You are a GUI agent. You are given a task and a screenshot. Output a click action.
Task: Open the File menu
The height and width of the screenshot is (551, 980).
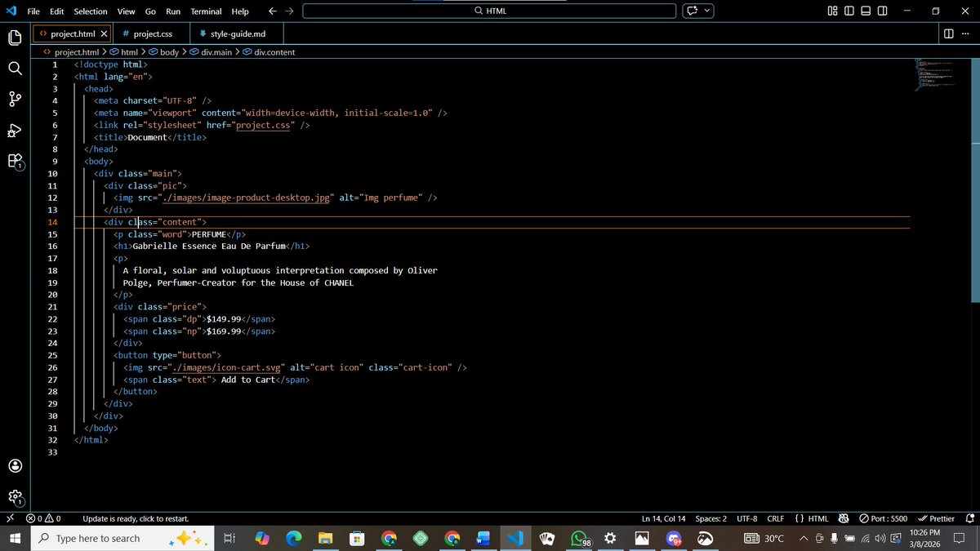tap(34, 11)
